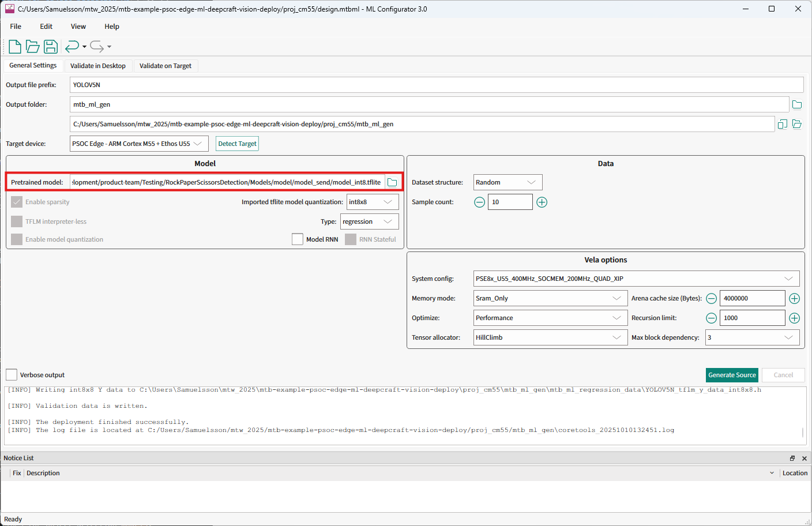The image size is (812, 526).
Task: Enable the Verbose output checkbox
Action: 12,375
